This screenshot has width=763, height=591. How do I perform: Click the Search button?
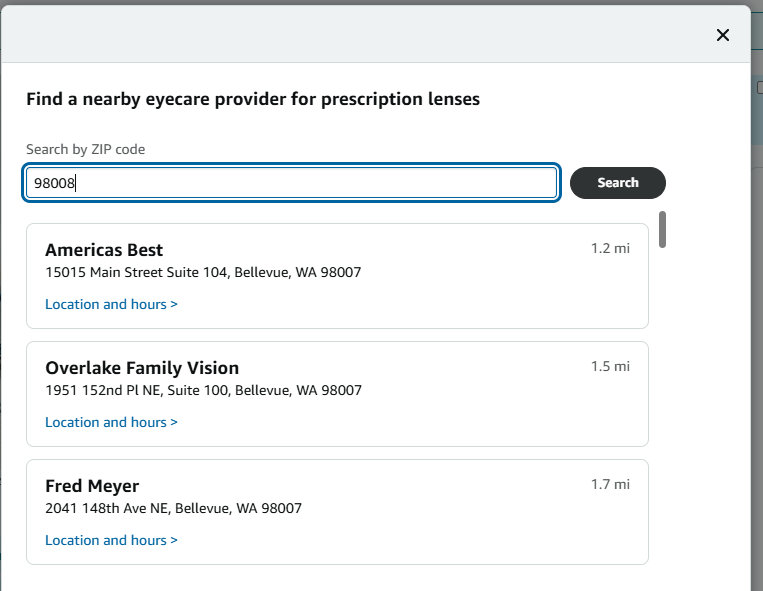(618, 183)
